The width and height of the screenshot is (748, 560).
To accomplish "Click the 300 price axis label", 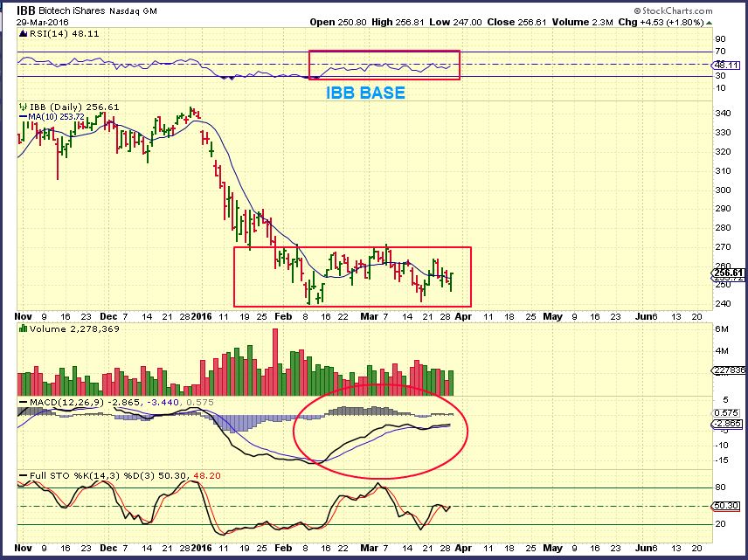I will [x=724, y=190].
